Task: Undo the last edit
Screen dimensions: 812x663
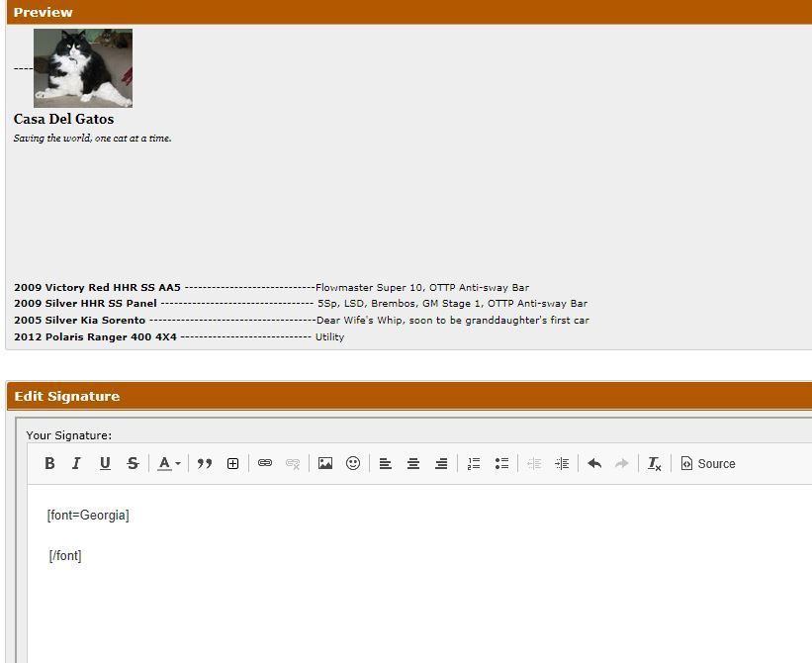Action: tap(594, 463)
